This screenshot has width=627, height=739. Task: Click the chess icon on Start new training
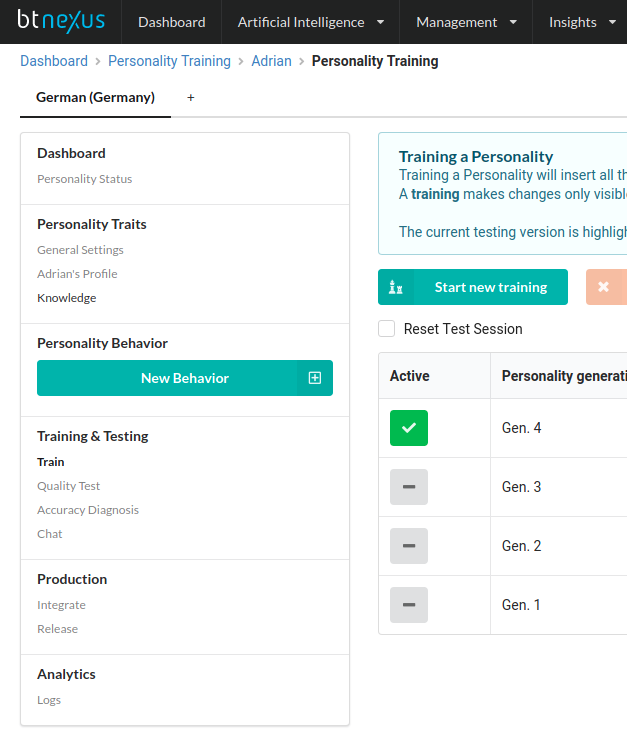tap(396, 287)
